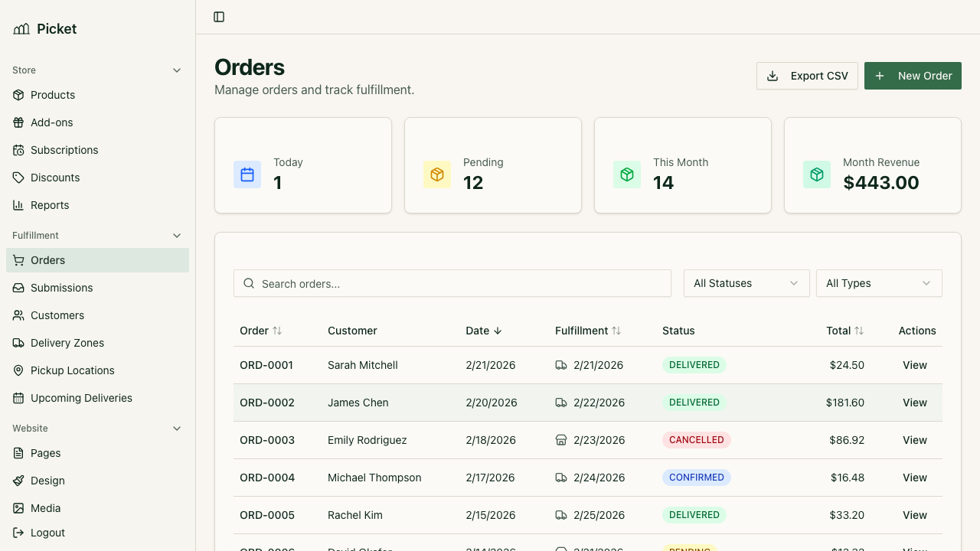Click the truck icon in ORD-0004 row
Image resolution: width=980 pixels, height=551 pixels.
(x=561, y=478)
